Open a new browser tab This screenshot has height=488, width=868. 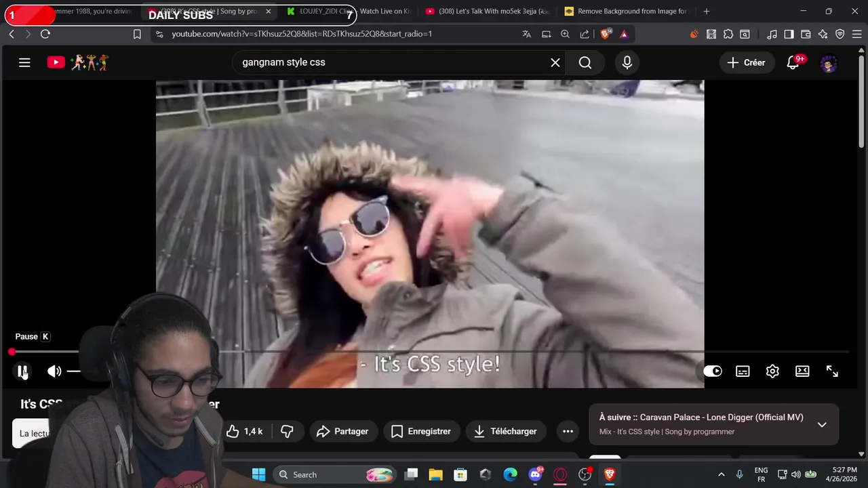(707, 12)
